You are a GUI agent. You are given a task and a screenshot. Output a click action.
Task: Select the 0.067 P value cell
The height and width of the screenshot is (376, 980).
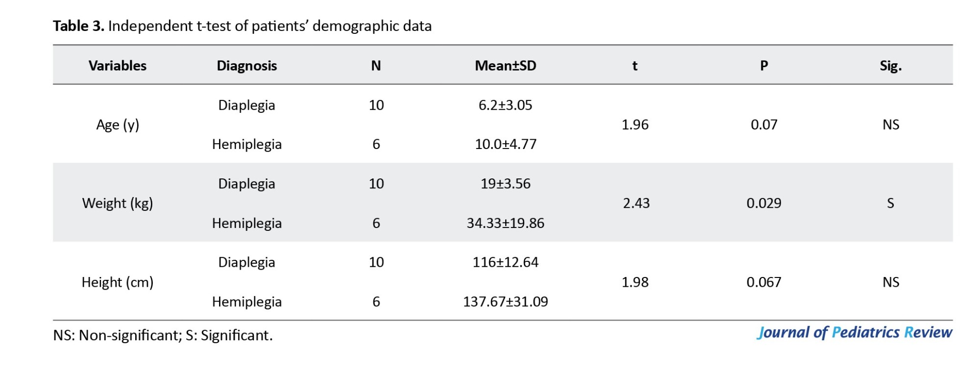click(x=763, y=282)
